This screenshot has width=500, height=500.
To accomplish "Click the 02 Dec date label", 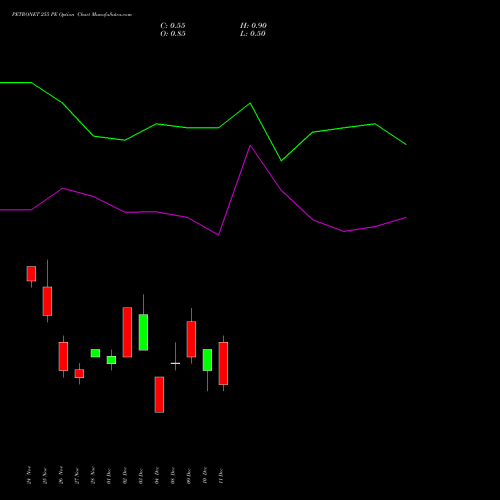I will [x=125, y=475].
